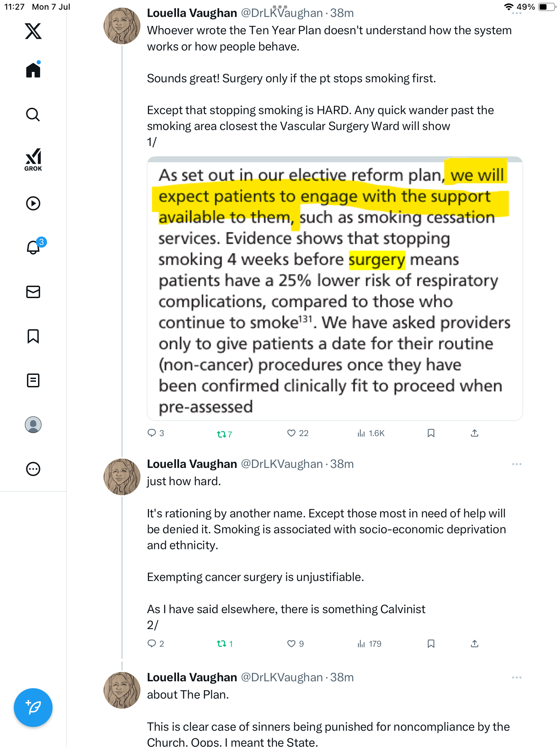The image size is (560, 747).
Task: Go to the Home feed
Action: (x=33, y=70)
